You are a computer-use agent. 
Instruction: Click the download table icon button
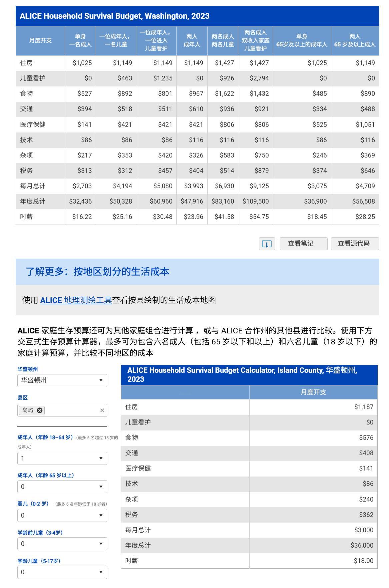(267, 244)
